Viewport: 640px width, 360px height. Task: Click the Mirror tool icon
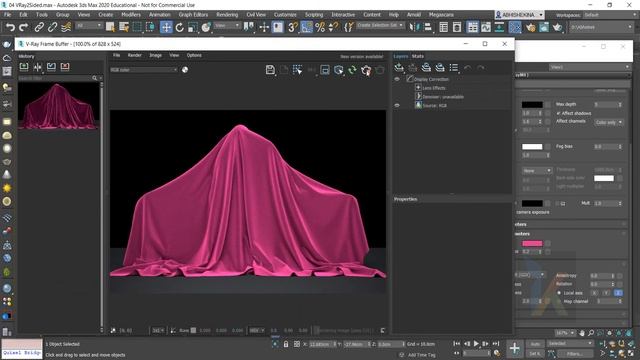click(414, 27)
